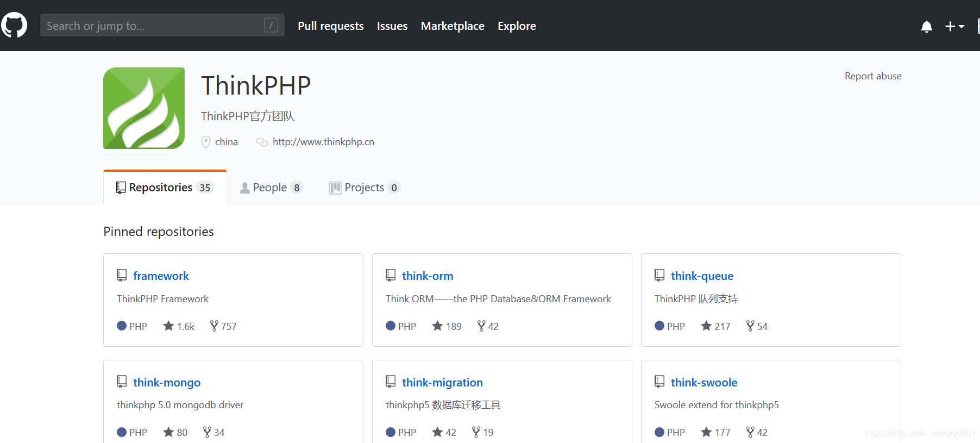Click the PHP language dot in think-orm card

tap(391, 326)
